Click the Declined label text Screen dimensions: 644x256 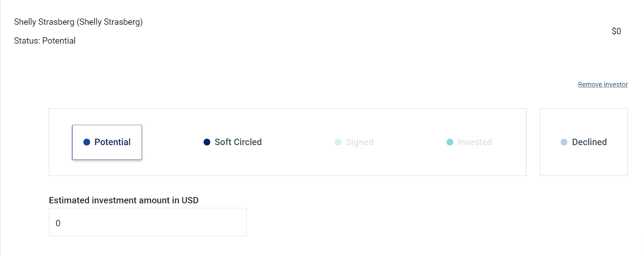tap(589, 142)
